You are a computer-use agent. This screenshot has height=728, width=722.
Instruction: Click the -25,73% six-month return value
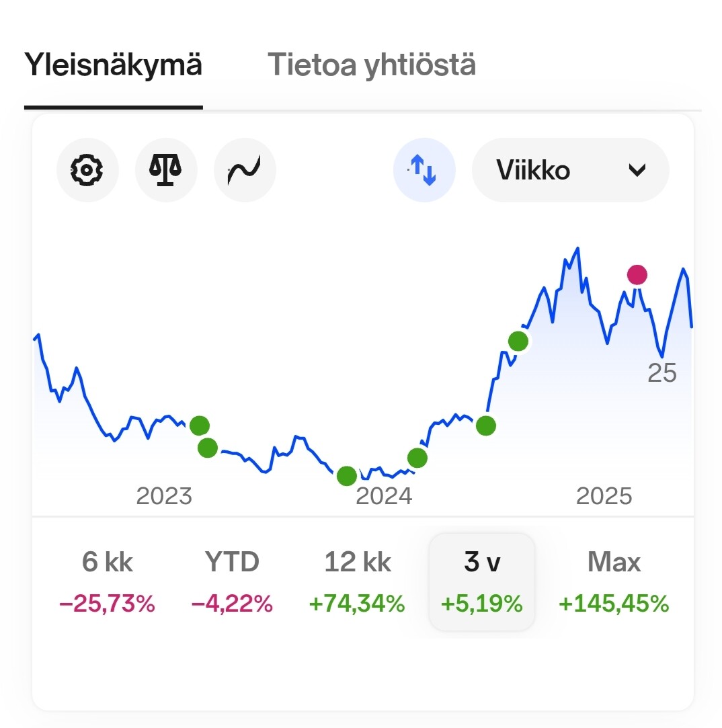(108, 604)
